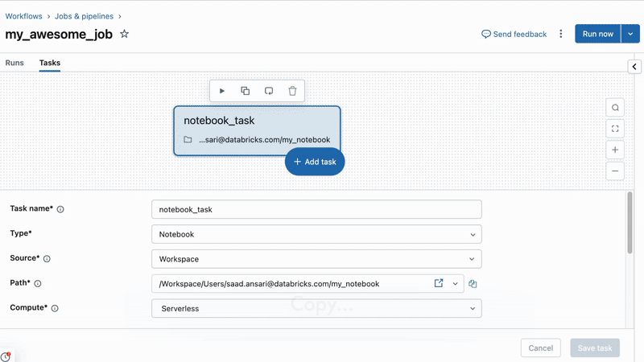644x362 pixels.
Task: Switch to the Runs tab
Action: 14,63
